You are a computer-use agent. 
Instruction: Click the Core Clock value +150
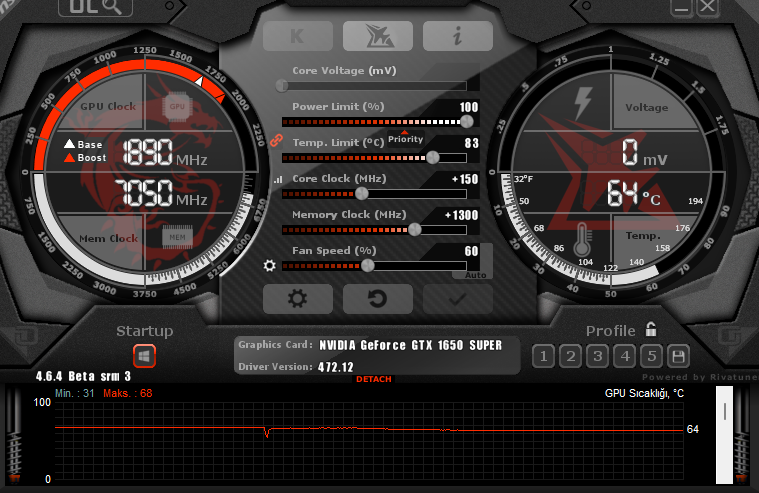pos(465,179)
